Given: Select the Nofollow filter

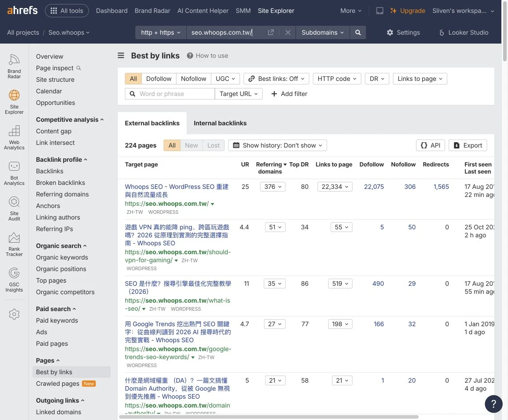Looking at the screenshot, I should [193, 79].
